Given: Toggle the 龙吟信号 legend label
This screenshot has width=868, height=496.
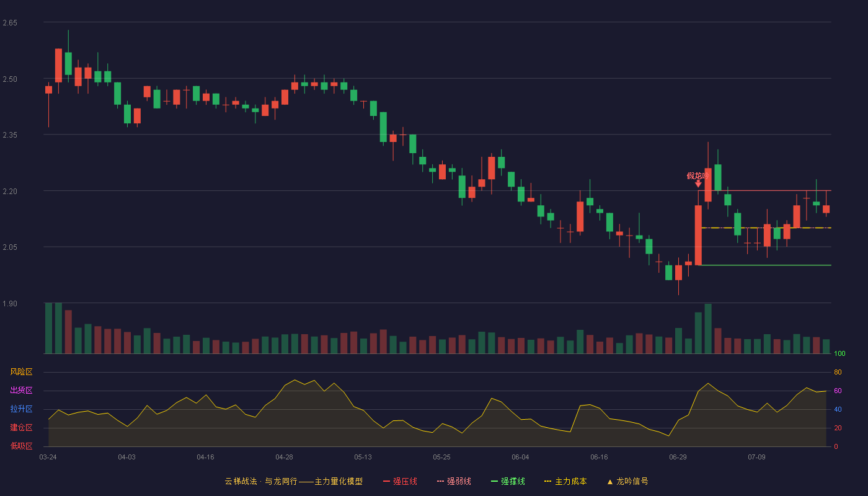Looking at the screenshot, I should click(632, 482).
